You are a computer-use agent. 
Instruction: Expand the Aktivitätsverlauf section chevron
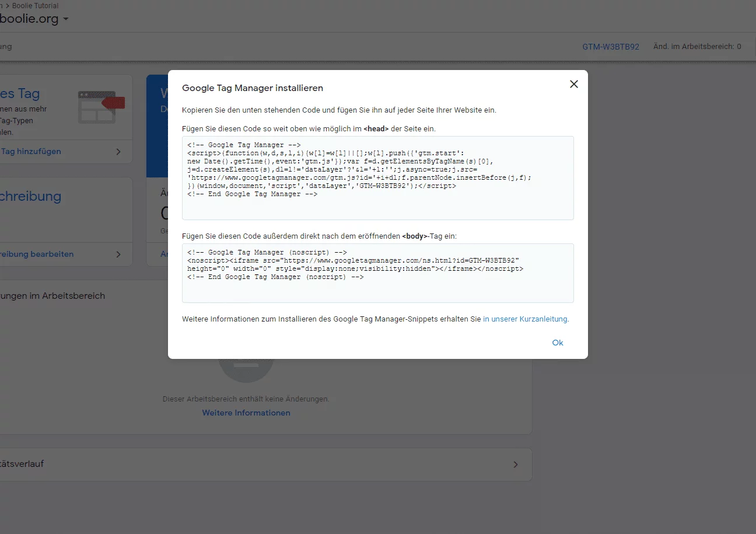pos(515,465)
